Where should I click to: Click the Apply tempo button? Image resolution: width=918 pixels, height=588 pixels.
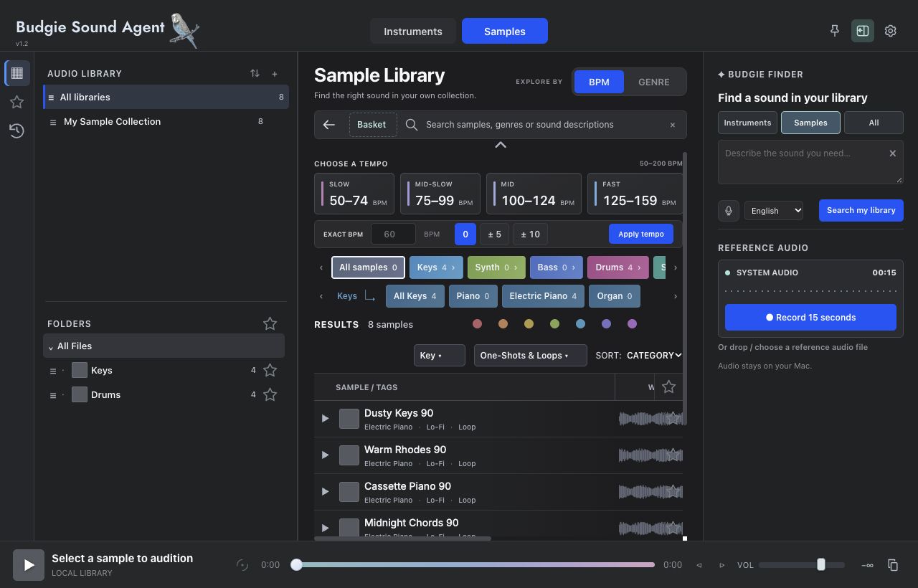click(641, 234)
